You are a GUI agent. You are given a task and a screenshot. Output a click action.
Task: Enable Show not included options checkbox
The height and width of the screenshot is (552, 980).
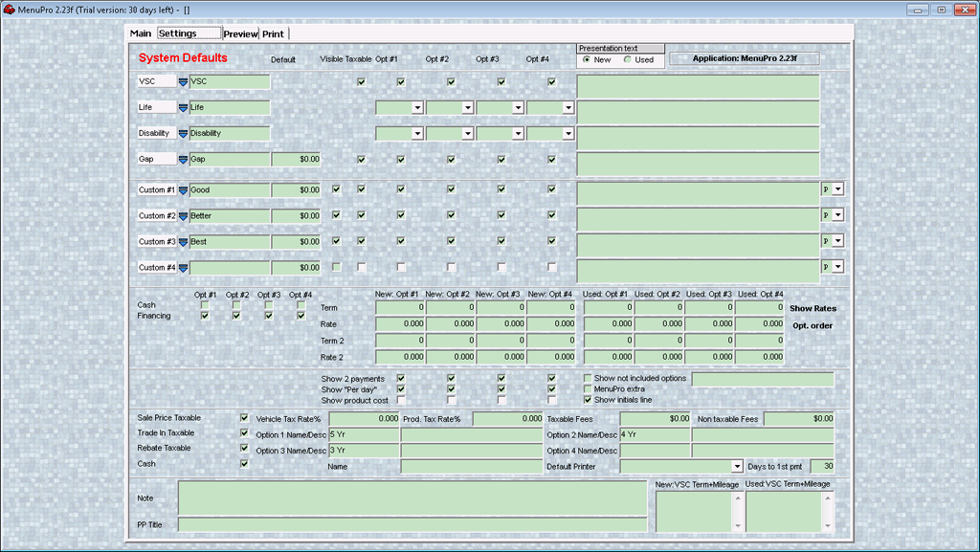588,379
